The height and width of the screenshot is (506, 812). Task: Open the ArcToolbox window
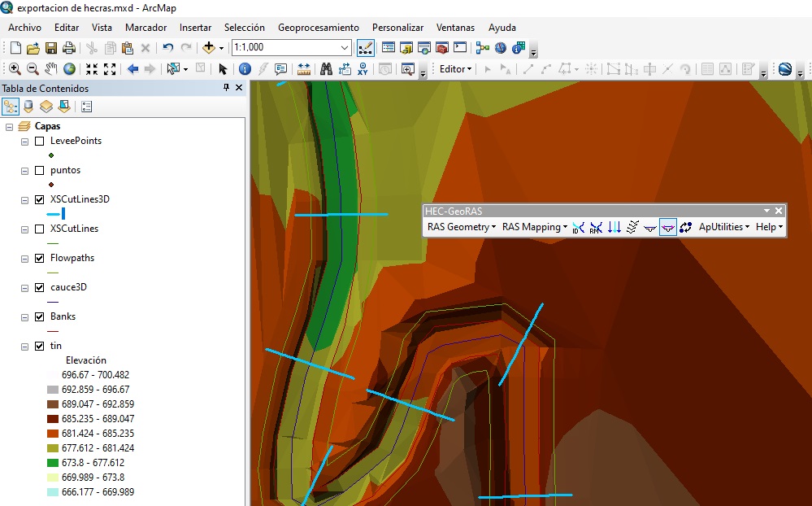[x=441, y=48]
